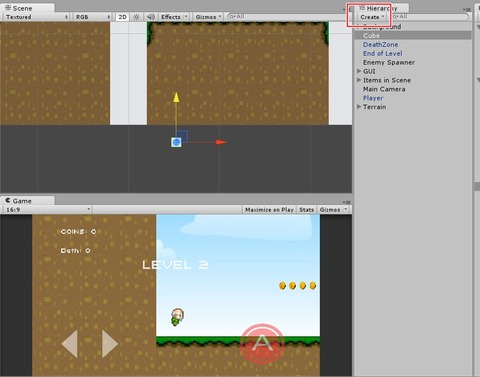Switch to the Hierarchy tab
Image resolution: width=480 pixels, height=377 pixels.
point(381,8)
